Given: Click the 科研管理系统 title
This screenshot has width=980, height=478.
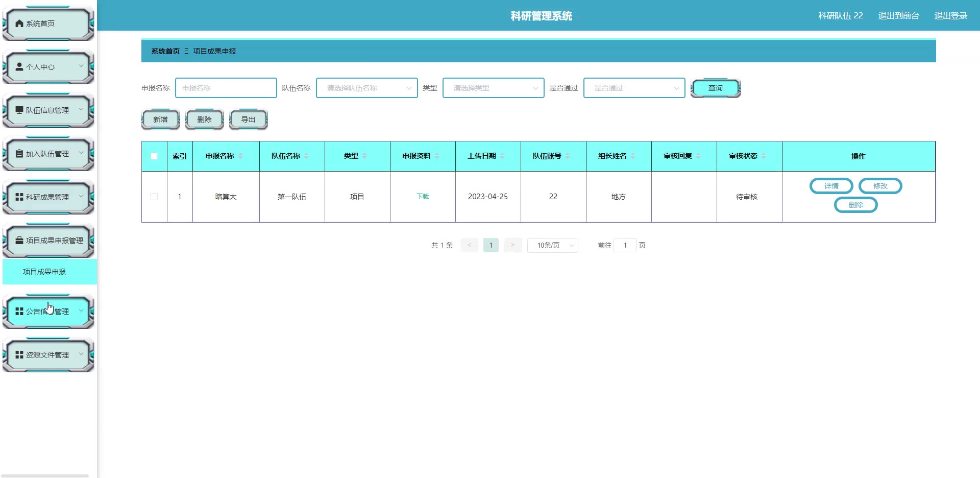Looking at the screenshot, I should [542, 16].
